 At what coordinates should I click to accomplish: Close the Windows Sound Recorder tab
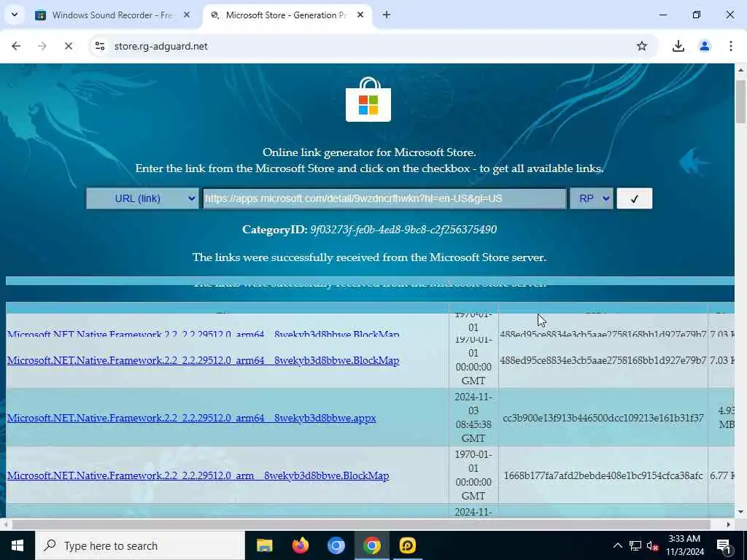(x=187, y=15)
